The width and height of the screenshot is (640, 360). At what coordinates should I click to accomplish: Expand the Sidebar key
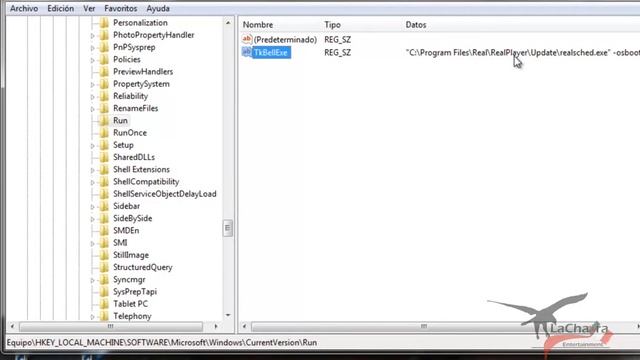click(92, 207)
